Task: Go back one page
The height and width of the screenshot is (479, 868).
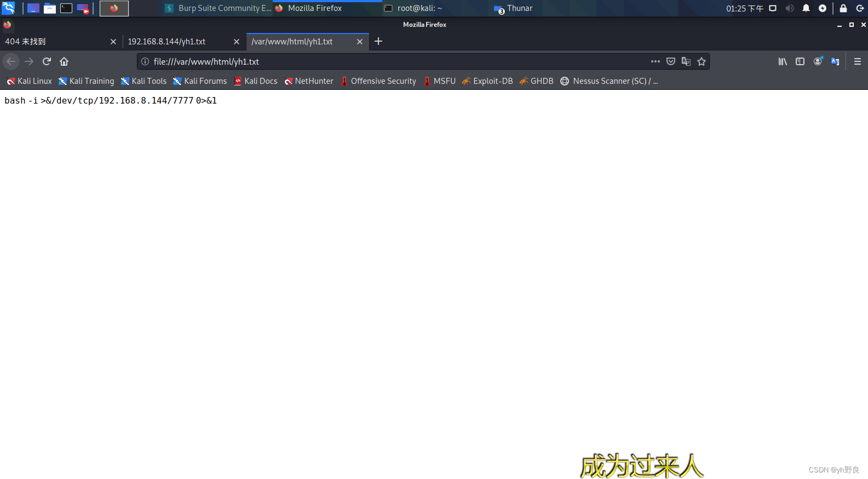Action: [11, 61]
